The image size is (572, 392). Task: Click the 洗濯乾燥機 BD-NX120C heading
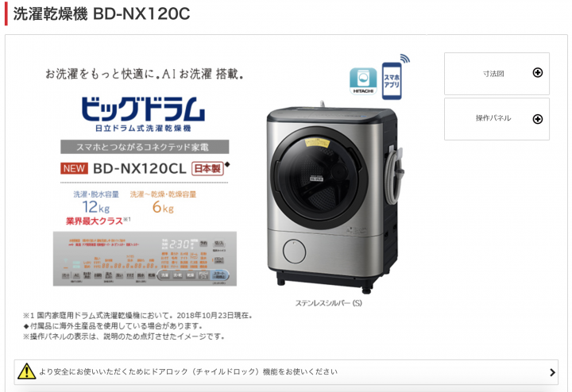[x=102, y=13]
